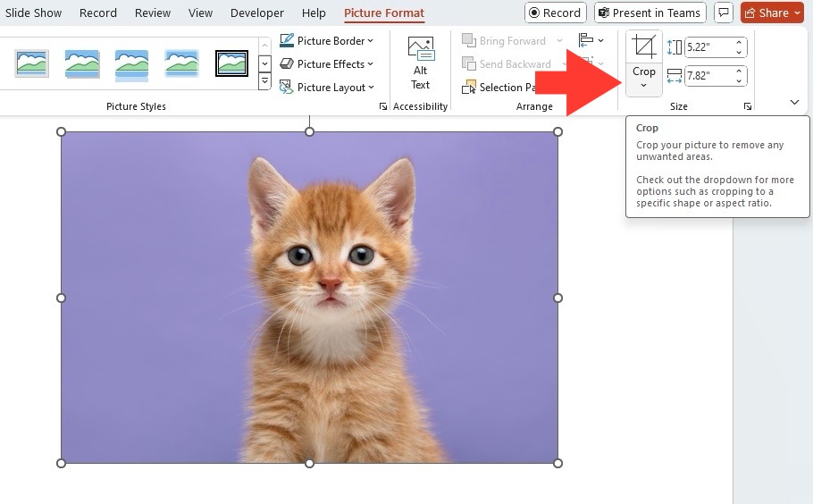Click Present in Teams button
The height and width of the screenshot is (504, 813).
click(650, 13)
